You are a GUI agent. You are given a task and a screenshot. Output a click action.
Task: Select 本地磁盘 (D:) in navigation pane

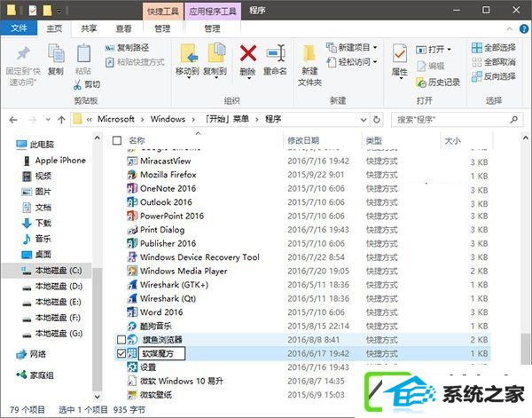(53, 287)
